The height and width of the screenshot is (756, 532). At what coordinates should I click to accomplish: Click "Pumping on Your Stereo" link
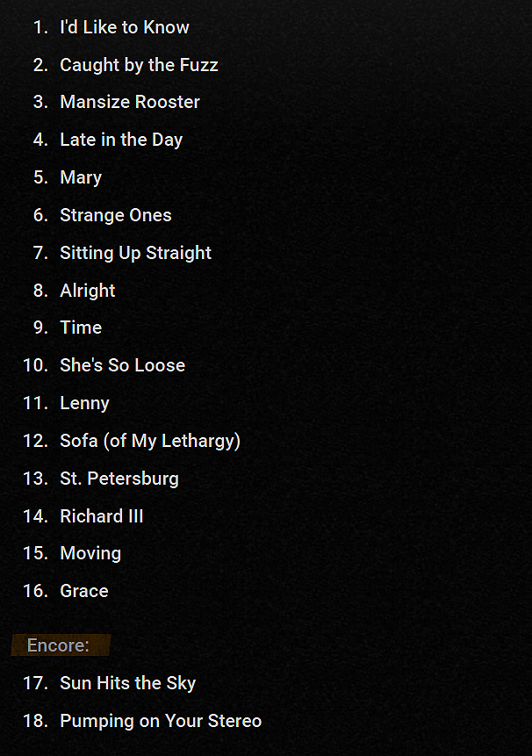(x=161, y=721)
